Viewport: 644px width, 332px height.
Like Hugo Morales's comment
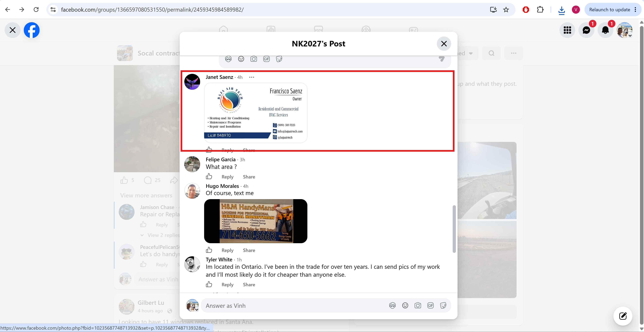coord(209,250)
